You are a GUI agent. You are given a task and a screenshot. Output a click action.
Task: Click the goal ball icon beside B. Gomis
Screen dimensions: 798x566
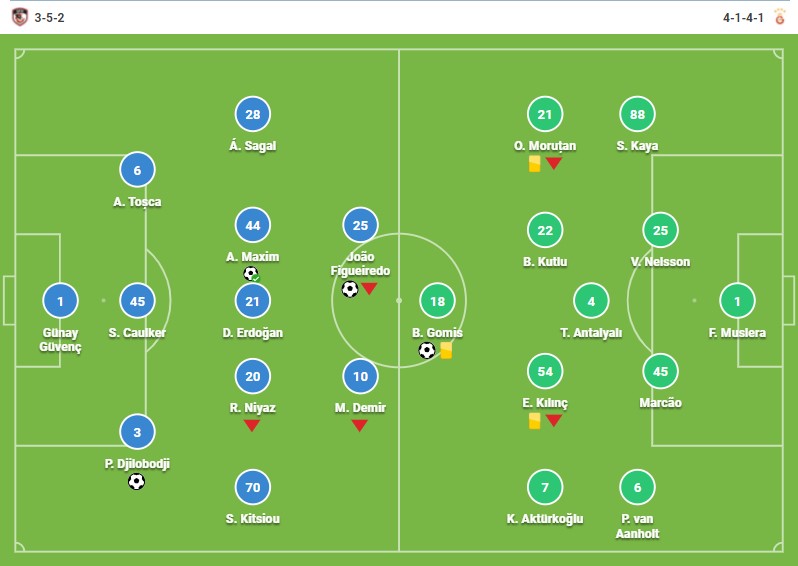click(x=426, y=350)
